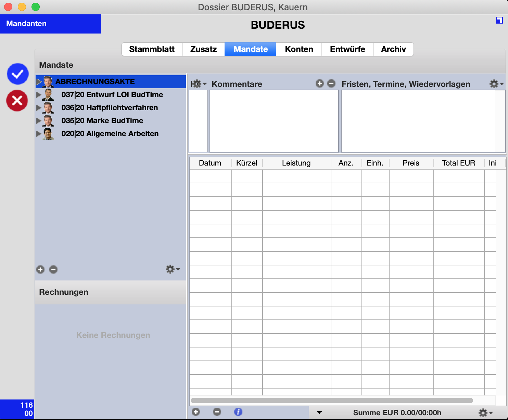Open the Fristen, Termine gear menu
The image size is (508, 420).
coord(496,84)
